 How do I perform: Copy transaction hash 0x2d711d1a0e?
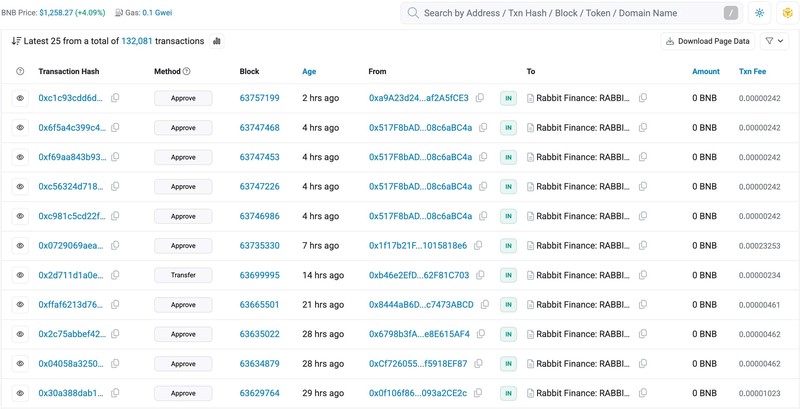[x=116, y=275]
